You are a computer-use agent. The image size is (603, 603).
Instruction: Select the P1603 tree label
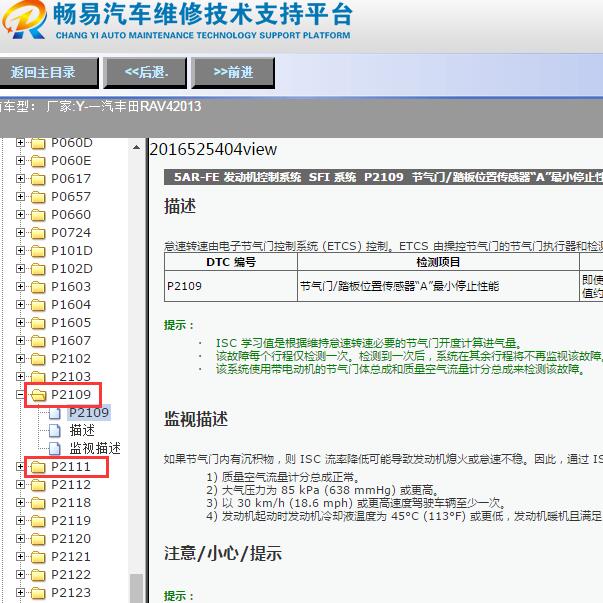point(71,287)
